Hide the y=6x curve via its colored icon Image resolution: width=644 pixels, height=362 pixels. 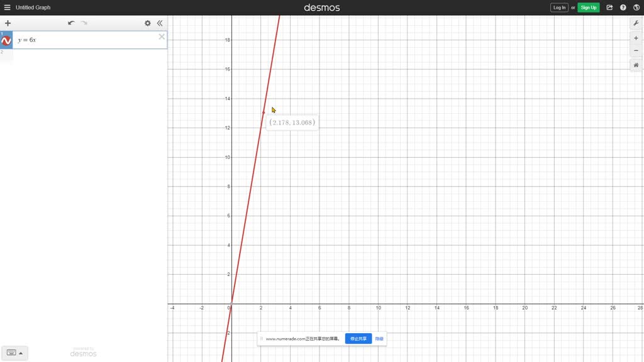coord(6,39)
